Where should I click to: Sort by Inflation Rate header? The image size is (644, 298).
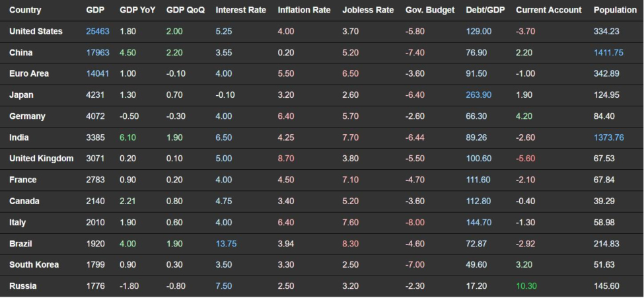[303, 11]
